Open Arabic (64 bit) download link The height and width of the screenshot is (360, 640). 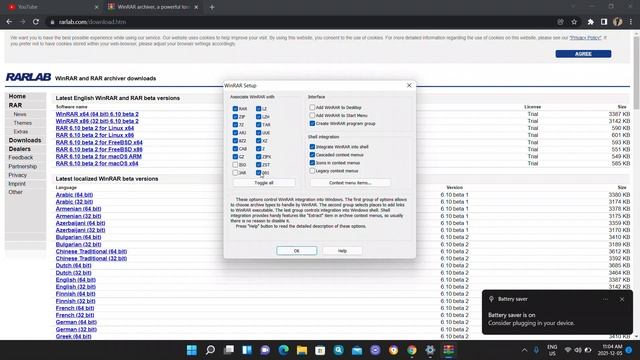(x=74, y=195)
